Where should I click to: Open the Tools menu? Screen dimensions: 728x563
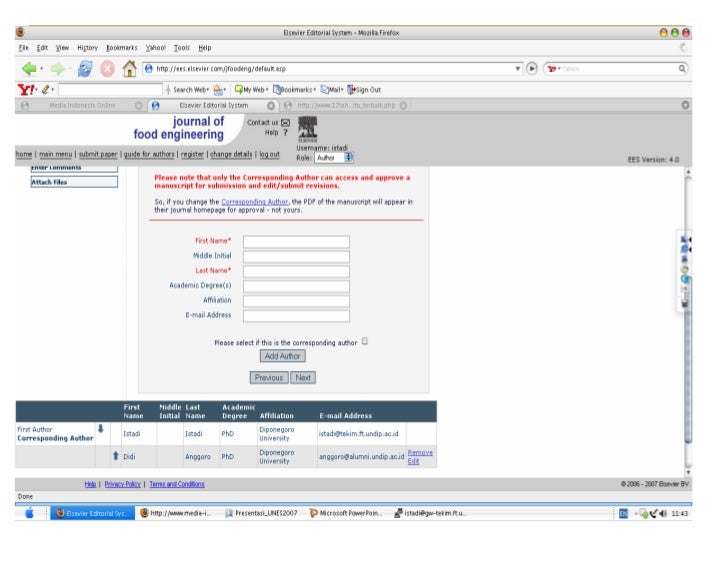pyautogui.click(x=182, y=48)
